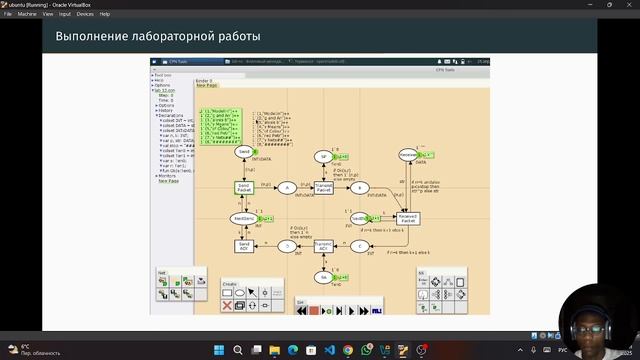Viewport: 640px width, 360px height.
Task: Open Windows Start menu
Action: click(x=219, y=350)
